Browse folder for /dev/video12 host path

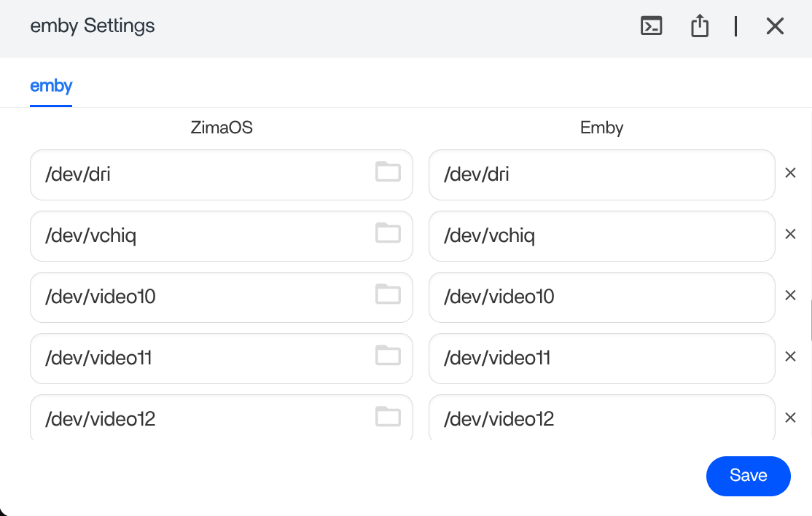(x=388, y=417)
